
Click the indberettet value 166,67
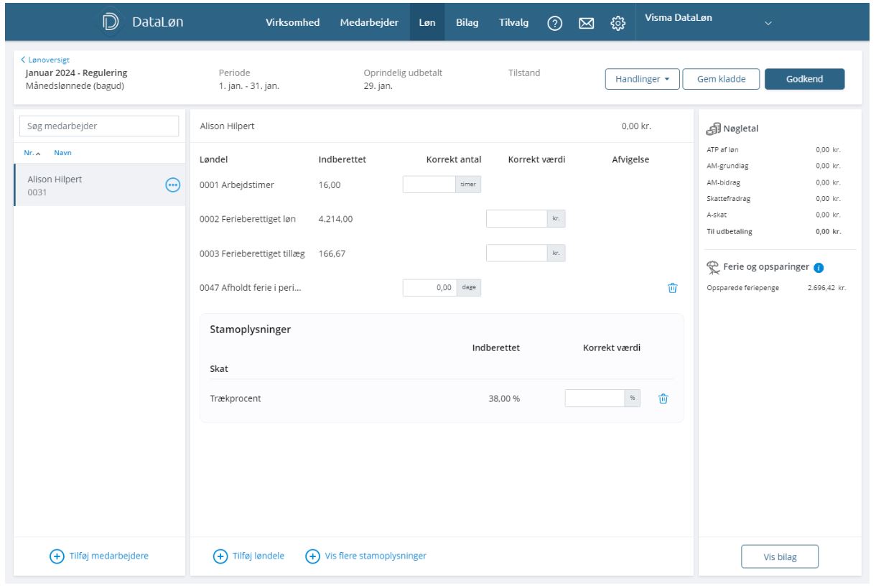pos(332,253)
